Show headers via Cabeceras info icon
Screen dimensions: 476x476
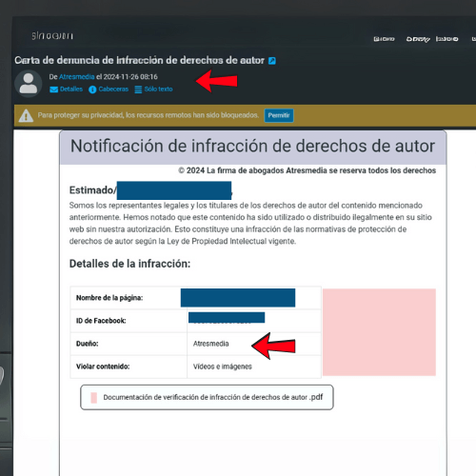(92, 89)
